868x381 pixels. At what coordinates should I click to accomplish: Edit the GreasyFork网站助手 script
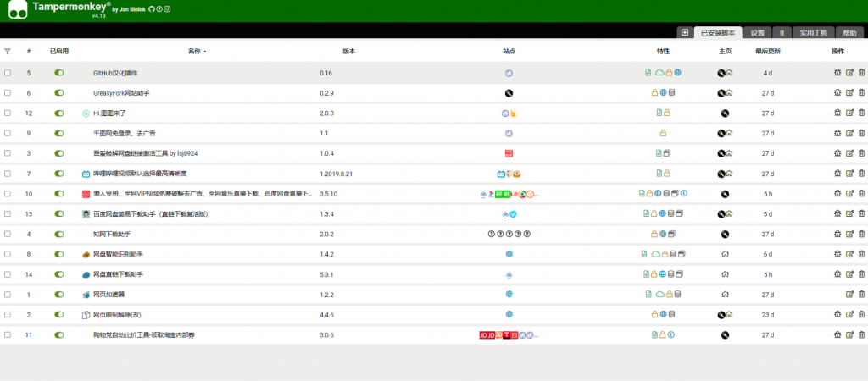[849, 93]
